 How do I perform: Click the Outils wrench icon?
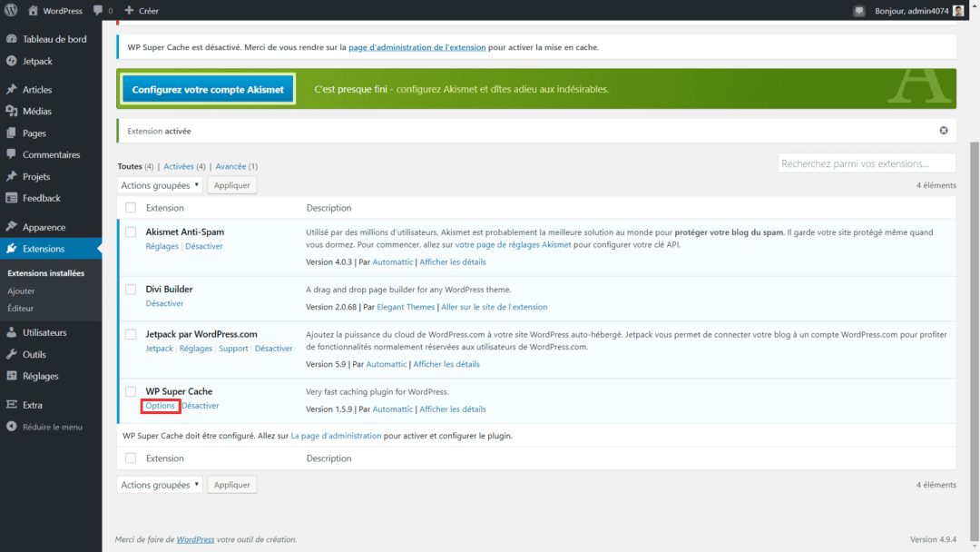[11, 354]
